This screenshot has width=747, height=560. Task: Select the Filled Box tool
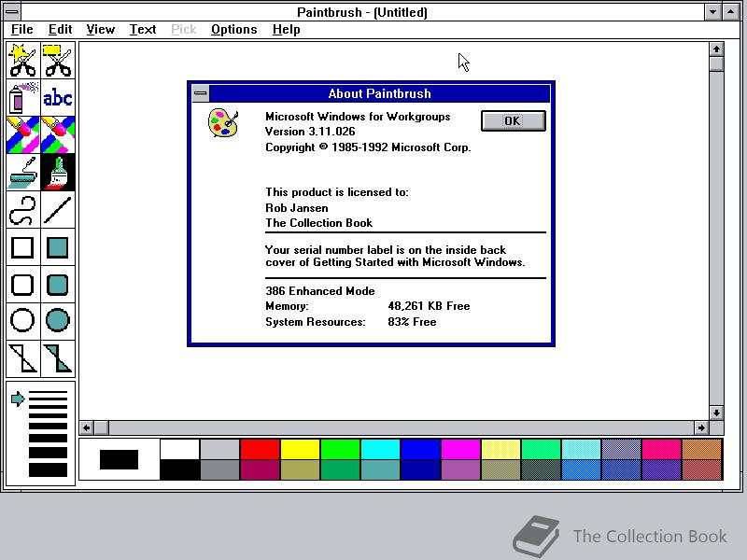58,247
